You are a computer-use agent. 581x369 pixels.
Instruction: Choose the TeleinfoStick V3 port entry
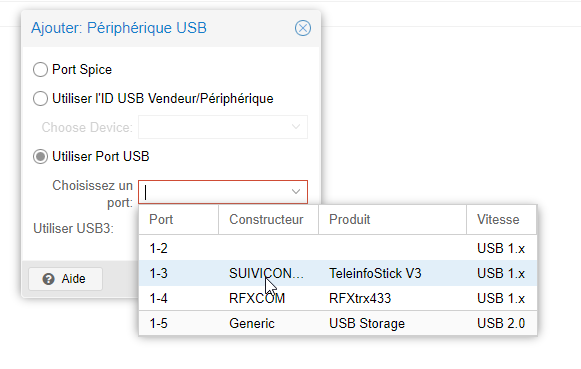(338, 273)
